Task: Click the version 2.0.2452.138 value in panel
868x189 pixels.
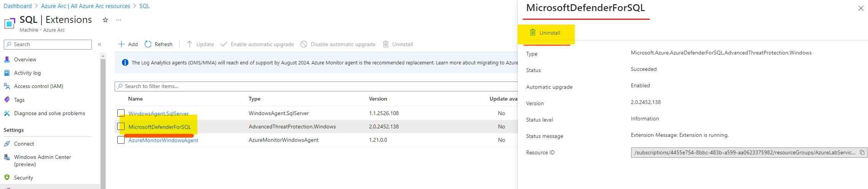Action: pyautogui.click(x=646, y=102)
